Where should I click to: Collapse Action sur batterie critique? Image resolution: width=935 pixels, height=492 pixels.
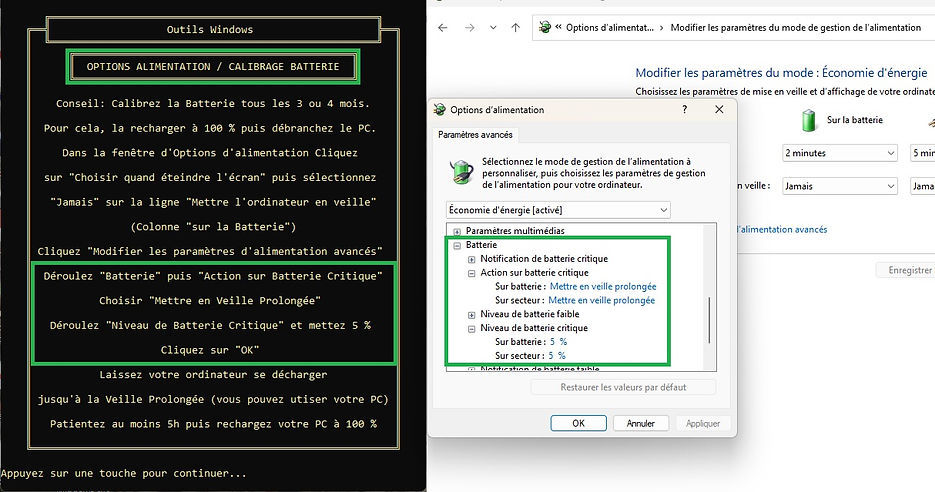coord(471,273)
